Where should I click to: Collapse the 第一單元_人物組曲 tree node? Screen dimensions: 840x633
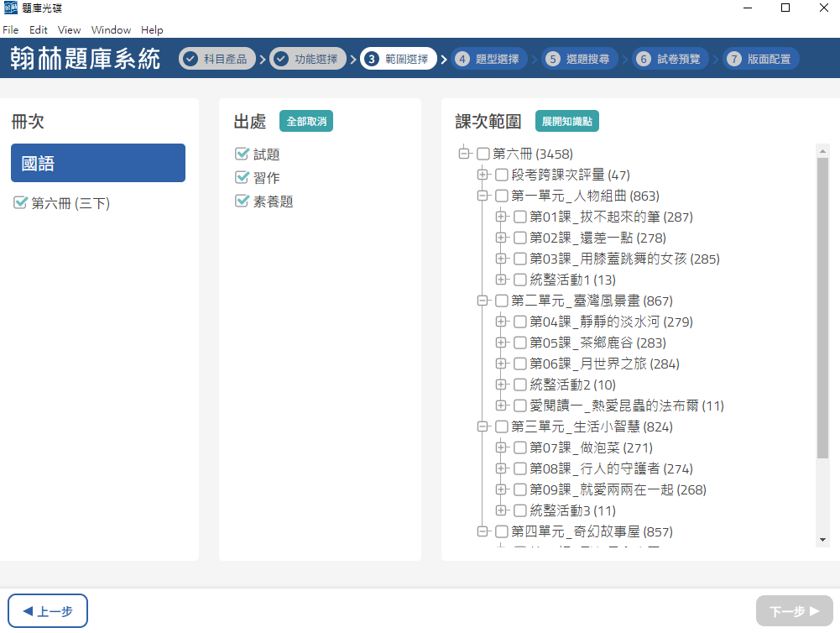point(483,196)
